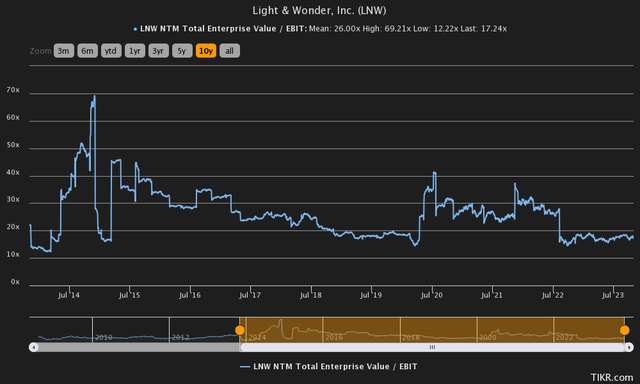Image resolution: width=640 pixels, height=384 pixels.
Task: Click the navigator area near 2010
Action: coord(104,337)
